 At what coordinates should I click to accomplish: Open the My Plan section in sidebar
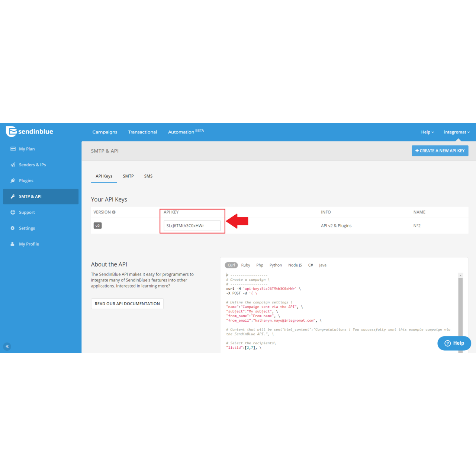click(x=26, y=149)
